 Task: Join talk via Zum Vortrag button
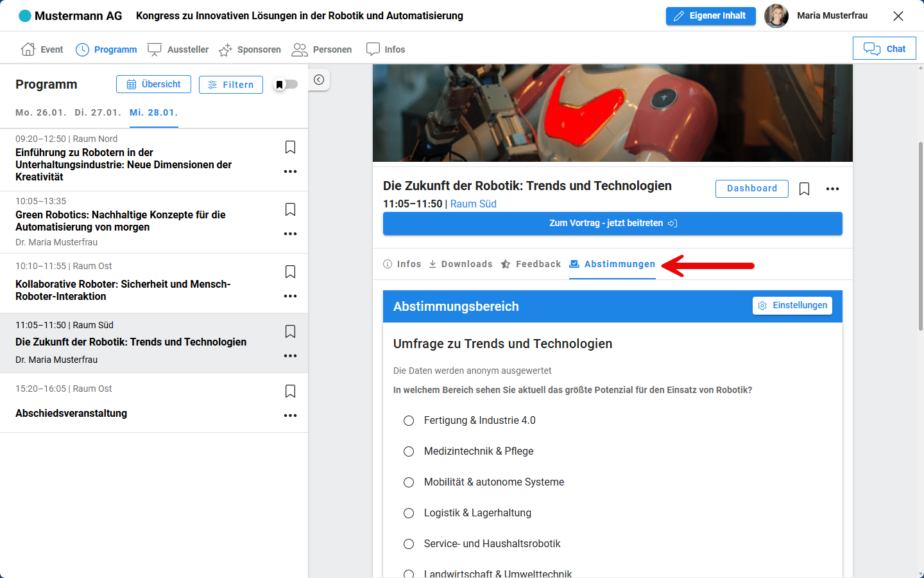[612, 223]
